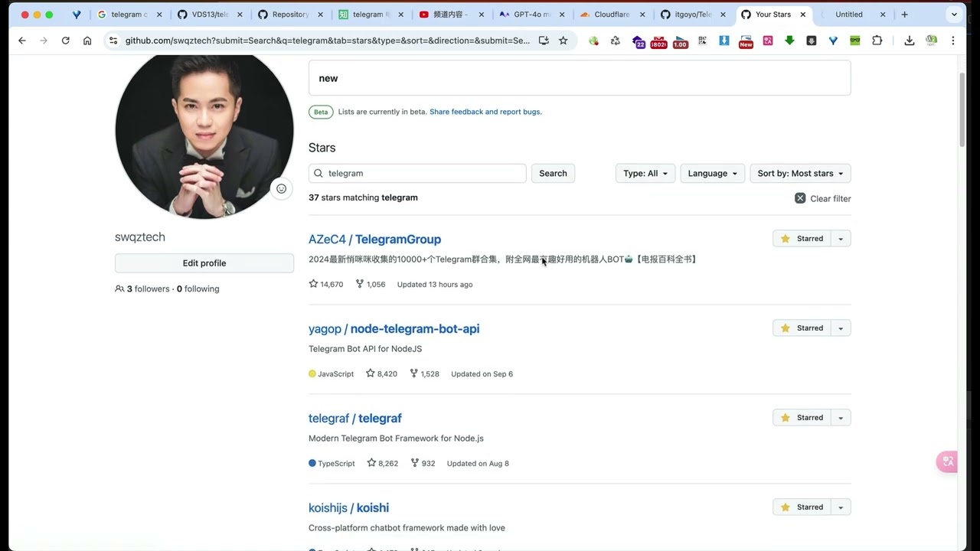
Task: Open the browser Downloads icon
Action: 910,41
